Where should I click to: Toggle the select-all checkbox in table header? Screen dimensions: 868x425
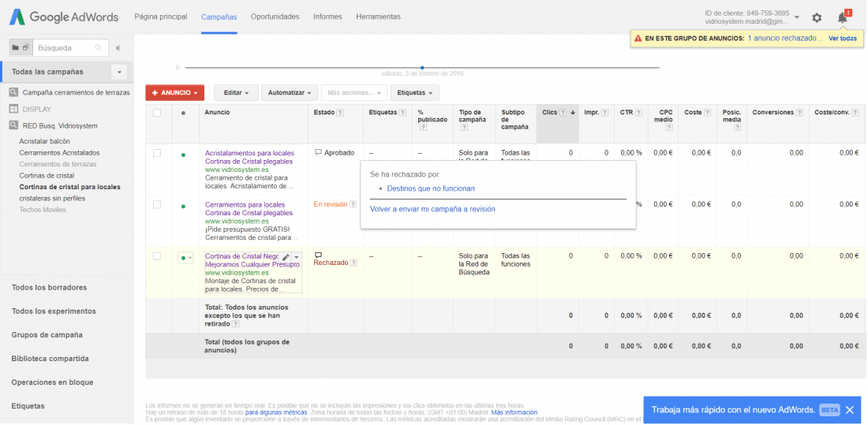coord(157,112)
